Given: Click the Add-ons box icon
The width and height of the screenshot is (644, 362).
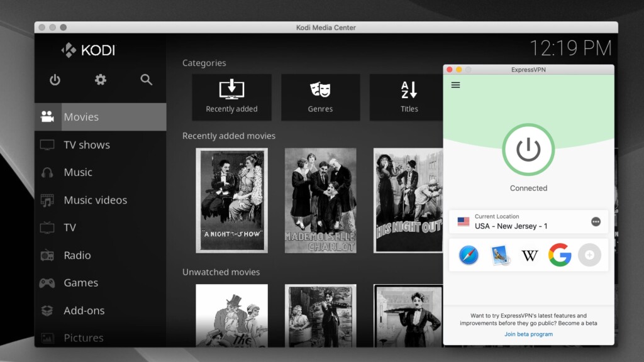Looking at the screenshot, I should tap(47, 310).
